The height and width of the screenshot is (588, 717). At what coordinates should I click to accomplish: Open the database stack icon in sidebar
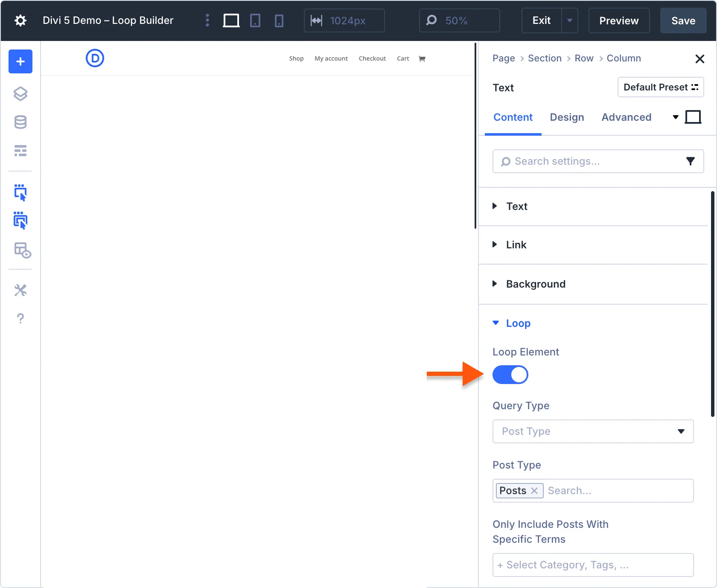pos(20,122)
